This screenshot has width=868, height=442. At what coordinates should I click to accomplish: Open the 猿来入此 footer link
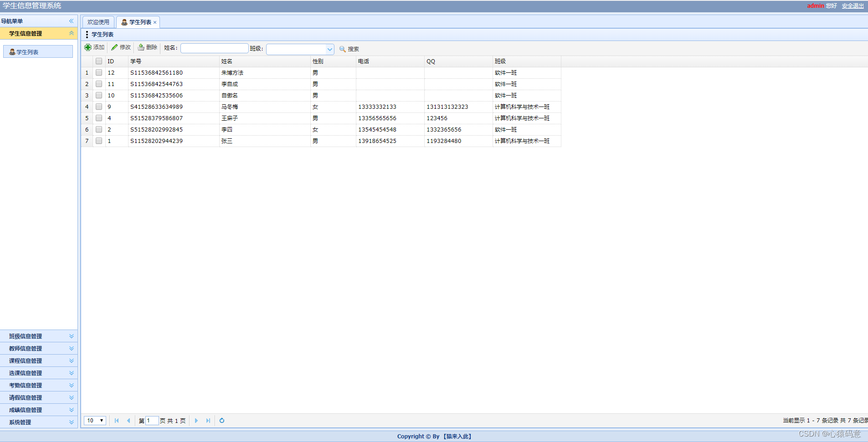click(x=457, y=436)
